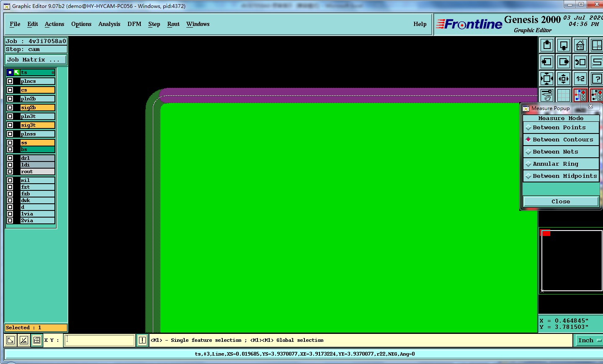Click the diagonal line snap icon at bottom-left
This screenshot has height=364, width=603.
pyautogui.click(x=24, y=341)
